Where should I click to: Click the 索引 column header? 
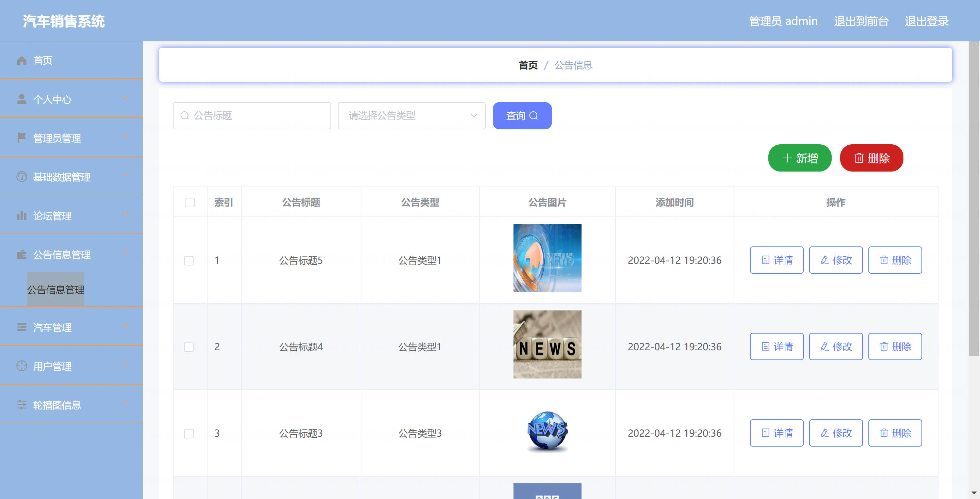224,203
